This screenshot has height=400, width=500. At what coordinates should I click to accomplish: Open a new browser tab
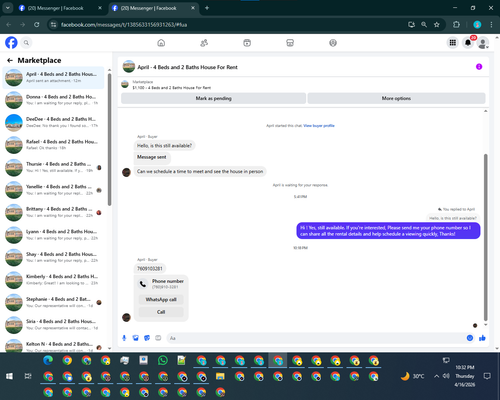207,8
